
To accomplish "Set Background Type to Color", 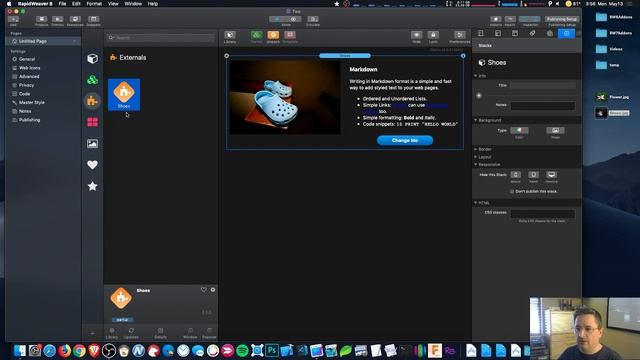I will (x=519, y=131).
